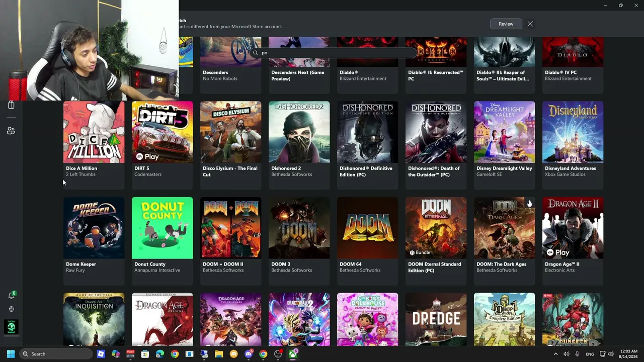Click 'Descenders Next (Game Preview)' title
The height and width of the screenshot is (362, 644).
297,75
